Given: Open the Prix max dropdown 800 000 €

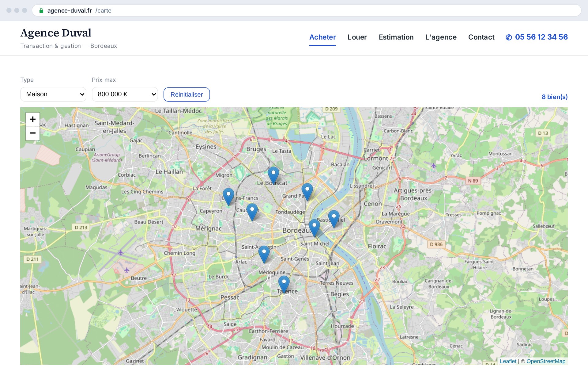Looking at the screenshot, I should point(125,94).
